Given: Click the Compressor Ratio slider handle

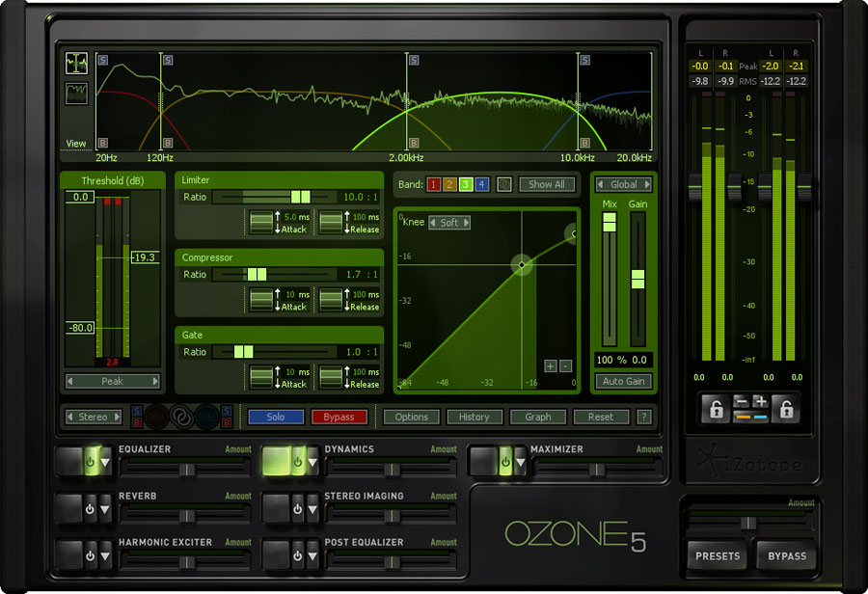Looking at the screenshot, I should (x=257, y=274).
